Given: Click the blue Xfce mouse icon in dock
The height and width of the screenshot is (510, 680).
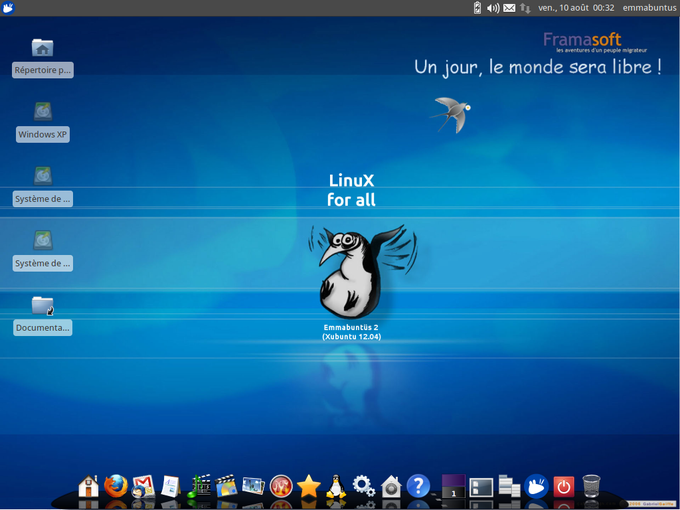Looking at the screenshot, I should (536, 486).
